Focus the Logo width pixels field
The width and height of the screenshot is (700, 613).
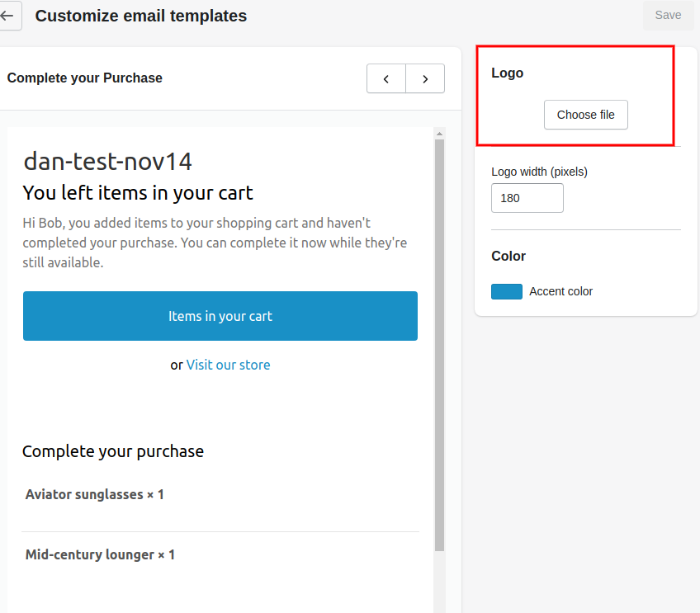point(527,198)
